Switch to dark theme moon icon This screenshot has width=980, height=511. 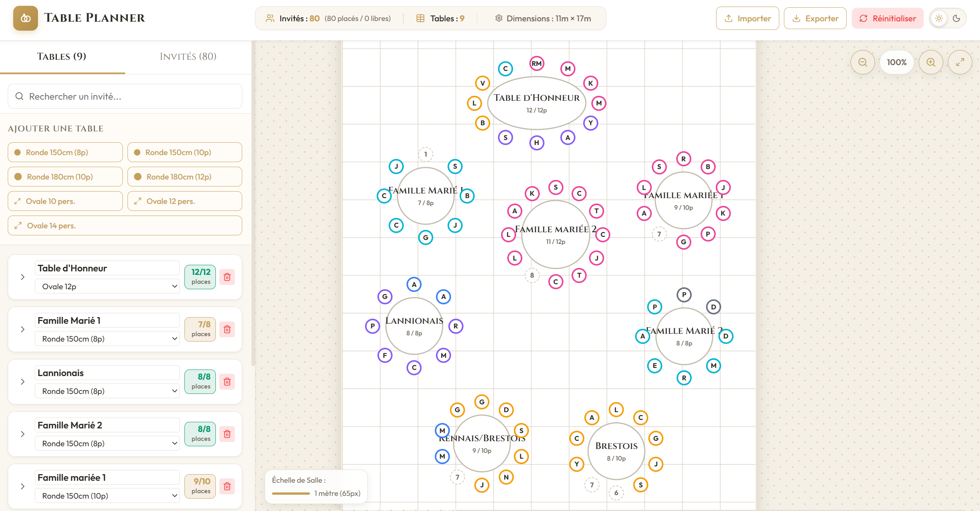[956, 18]
